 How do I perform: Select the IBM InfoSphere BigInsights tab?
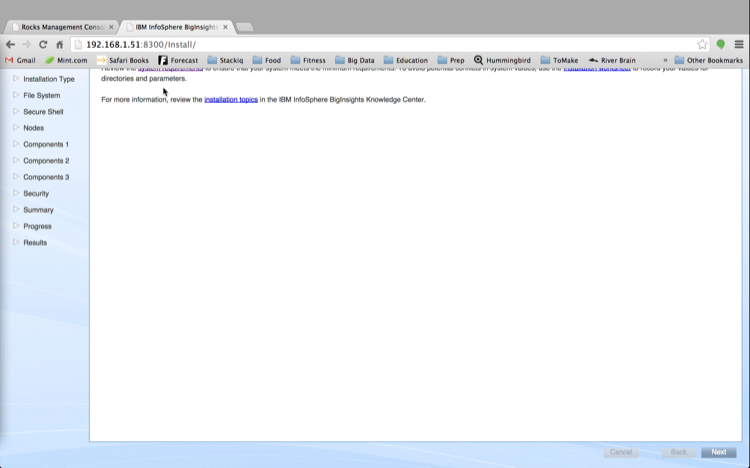tap(176, 27)
